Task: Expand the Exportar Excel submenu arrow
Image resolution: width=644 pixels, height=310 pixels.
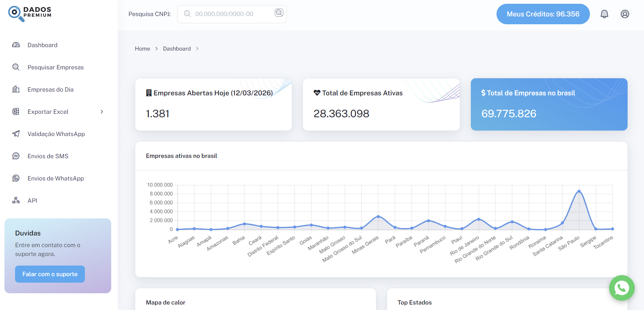Action: coord(102,112)
